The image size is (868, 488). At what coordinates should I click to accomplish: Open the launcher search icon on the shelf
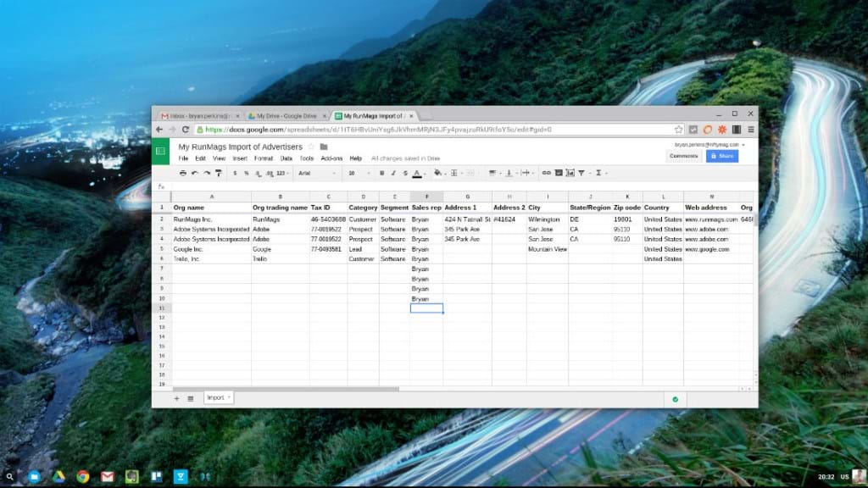tap(10, 476)
